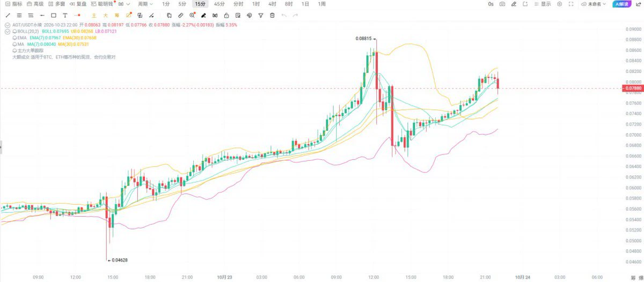Switch to 1时 timeframe
Screen dimensions: 644x282
point(256,4)
